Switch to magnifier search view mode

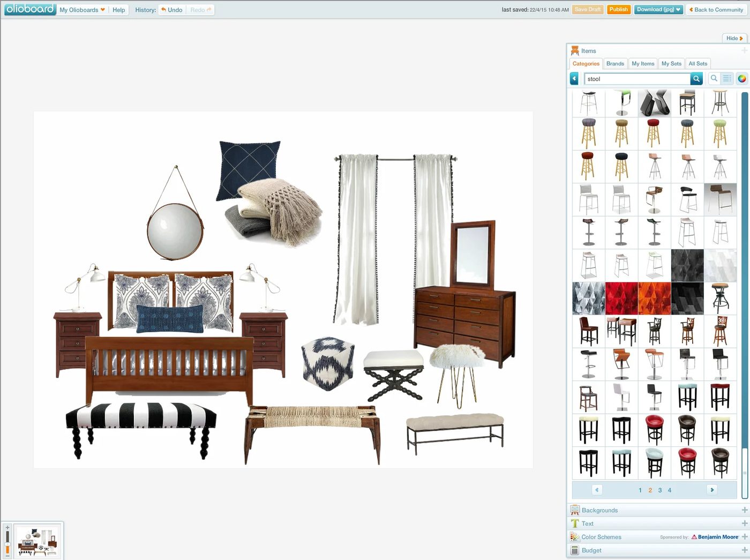coord(714,79)
